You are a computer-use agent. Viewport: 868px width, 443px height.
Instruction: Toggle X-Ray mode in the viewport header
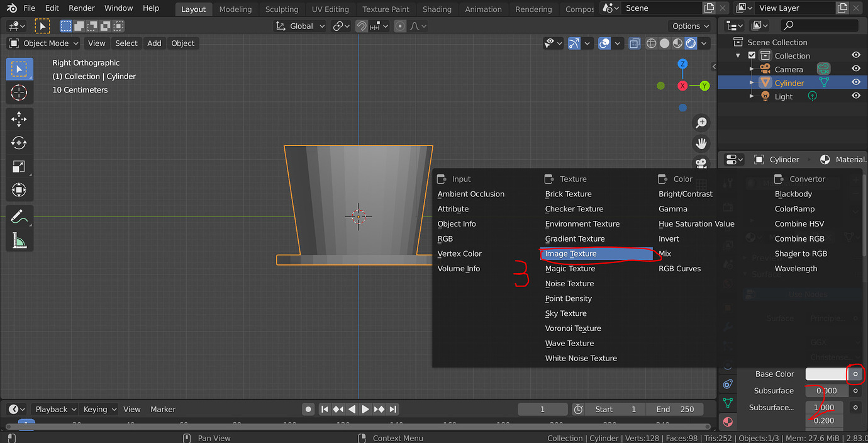pyautogui.click(x=634, y=43)
